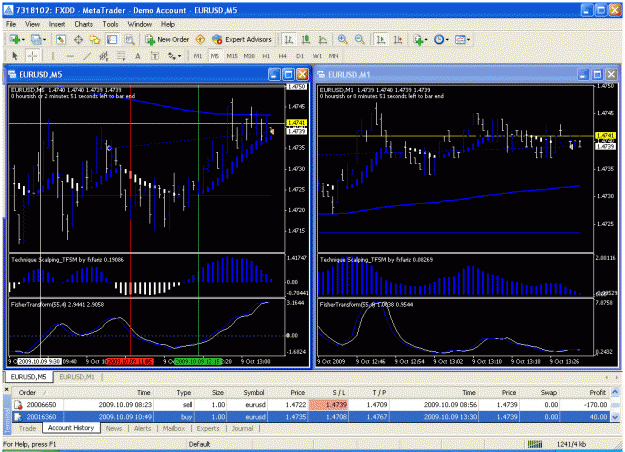Image resolution: width=625 pixels, height=452 pixels.
Task: Open the Tools menu
Action: pyautogui.click(x=110, y=24)
